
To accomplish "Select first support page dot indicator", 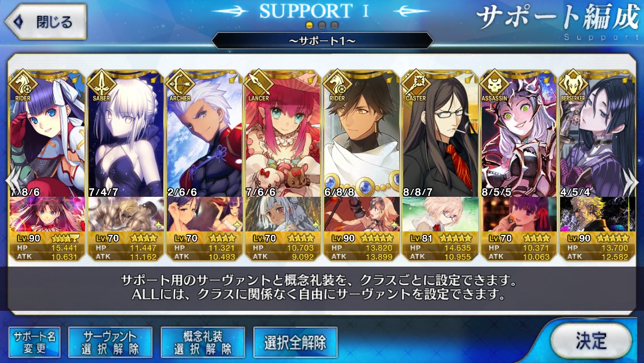I will [310, 26].
